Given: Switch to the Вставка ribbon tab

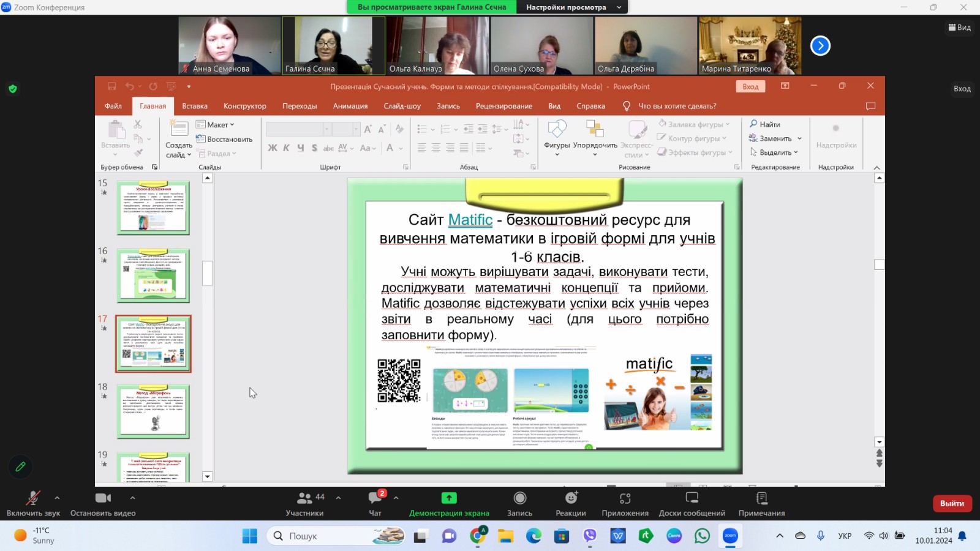Looking at the screenshot, I should [x=195, y=106].
